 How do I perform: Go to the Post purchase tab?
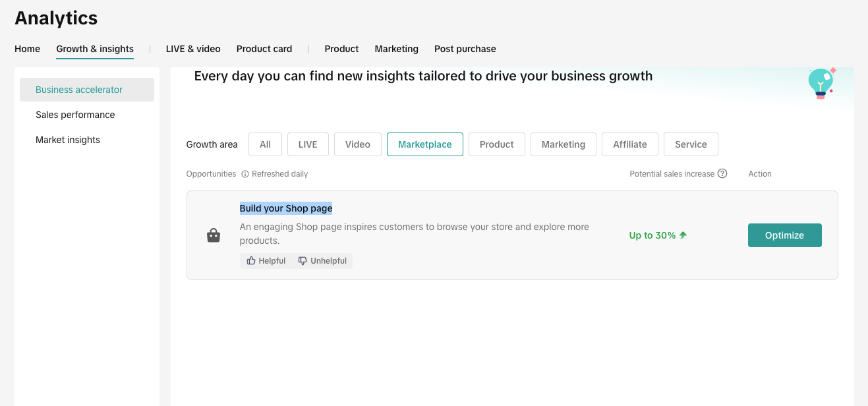(465, 49)
